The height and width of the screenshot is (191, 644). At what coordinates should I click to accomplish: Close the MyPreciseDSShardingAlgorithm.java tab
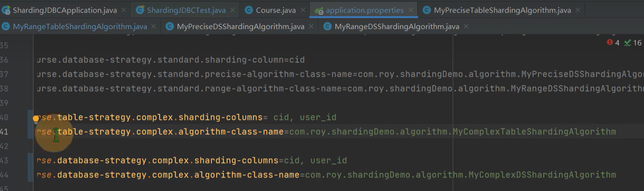pos(311,27)
